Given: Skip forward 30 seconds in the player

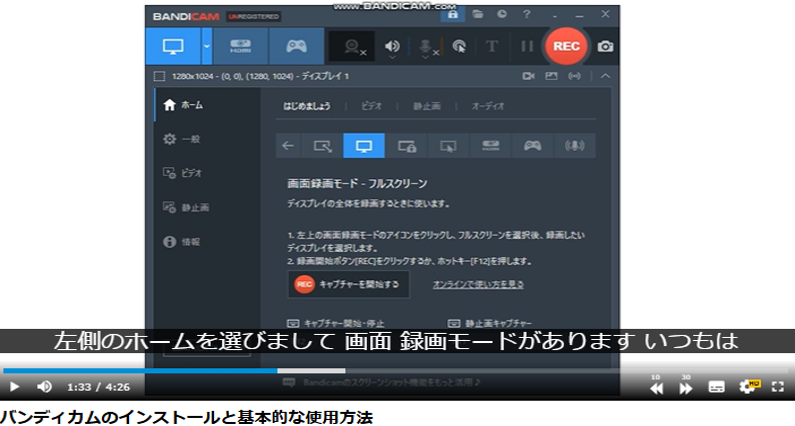Looking at the screenshot, I should 685,386.
